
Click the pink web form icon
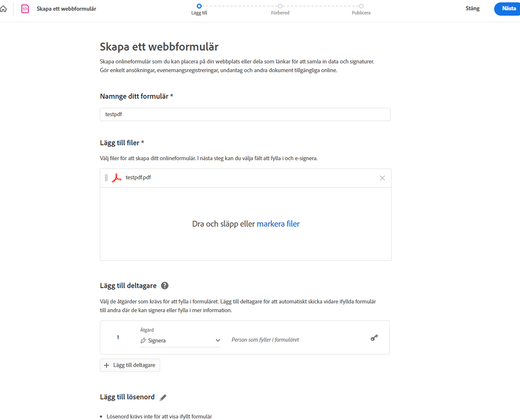tap(25, 9)
